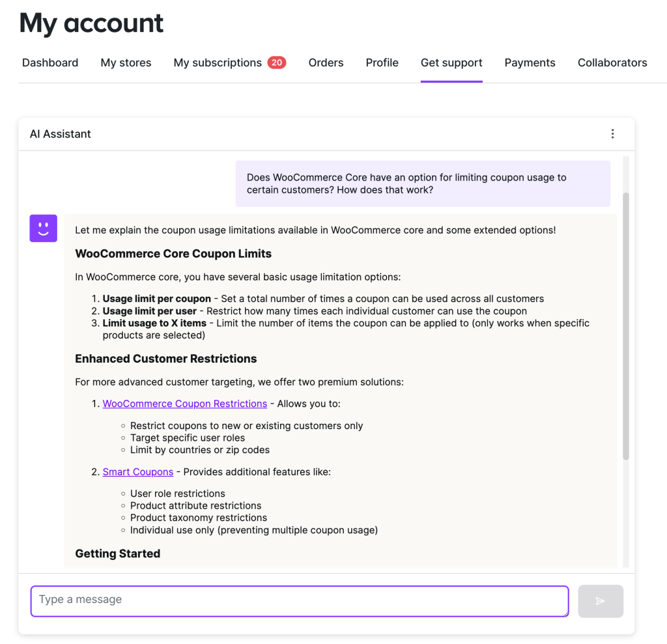Click the send message arrow button
The width and height of the screenshot is (667, 644).
(x=600, y=601)
